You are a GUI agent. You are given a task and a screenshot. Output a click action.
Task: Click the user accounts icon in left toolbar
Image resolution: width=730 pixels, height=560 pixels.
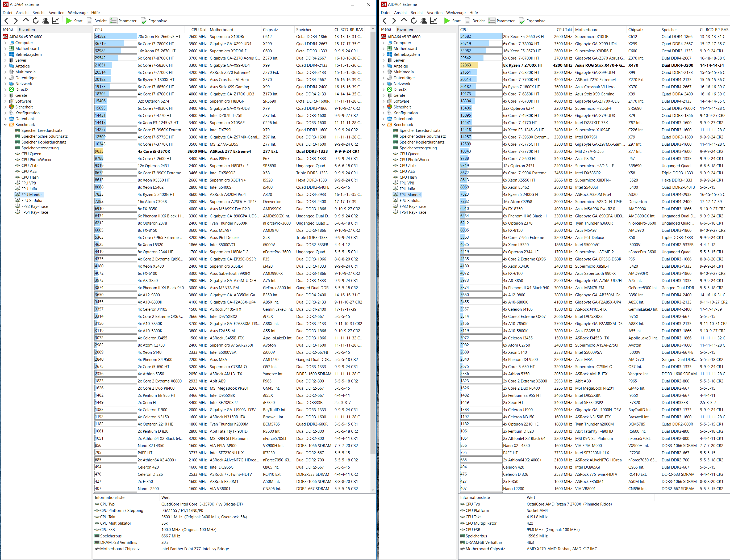(x=45, y=21)
